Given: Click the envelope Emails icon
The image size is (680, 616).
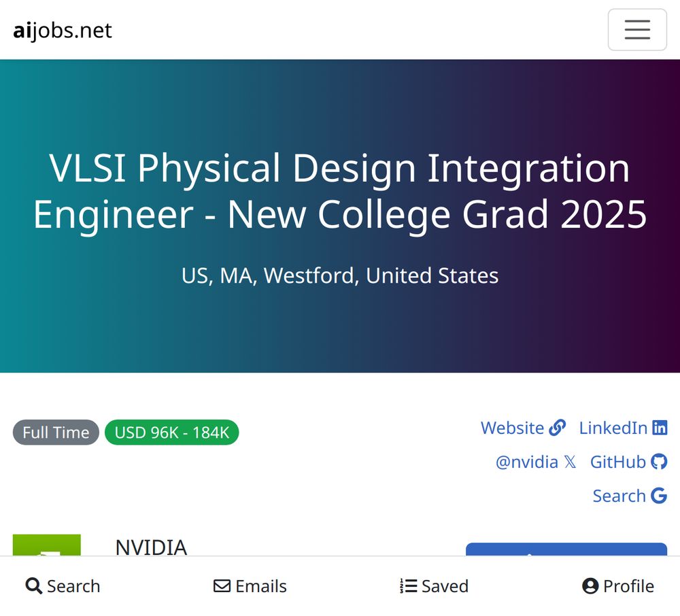Looking at the screenshot, I should pyautogui.click(x=222, y=586).
